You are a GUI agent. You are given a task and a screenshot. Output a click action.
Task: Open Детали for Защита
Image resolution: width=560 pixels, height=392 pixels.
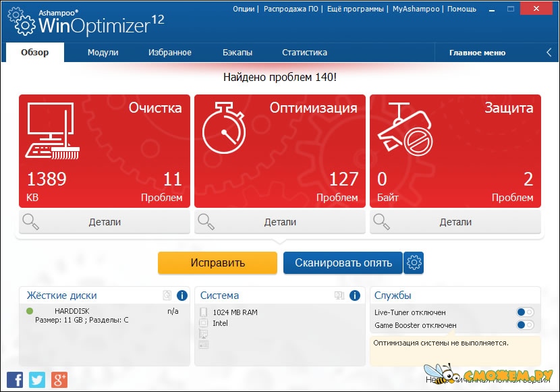455,222
